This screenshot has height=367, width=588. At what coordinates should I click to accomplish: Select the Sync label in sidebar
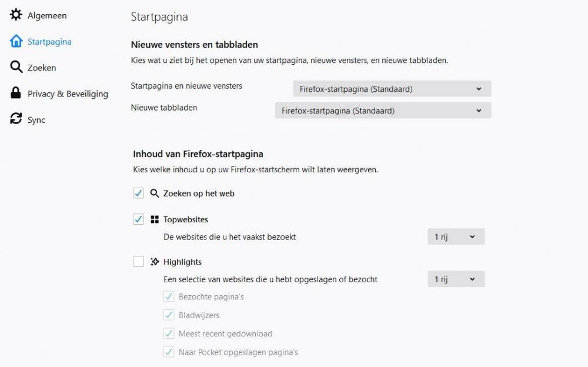pyautogui.click(x=36, y=120)
